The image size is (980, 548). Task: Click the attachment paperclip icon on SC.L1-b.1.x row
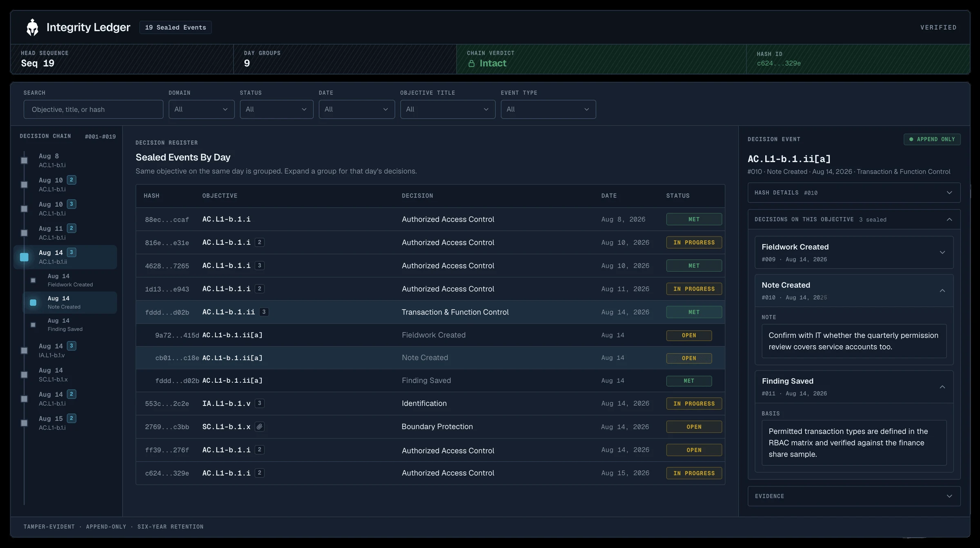tap(259, 426)
